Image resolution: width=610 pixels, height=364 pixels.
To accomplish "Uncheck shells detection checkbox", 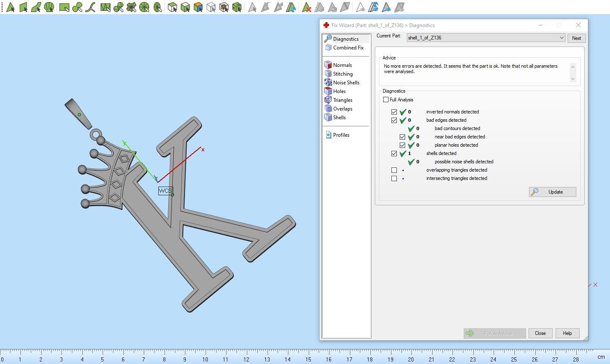I will click(394, 154).
